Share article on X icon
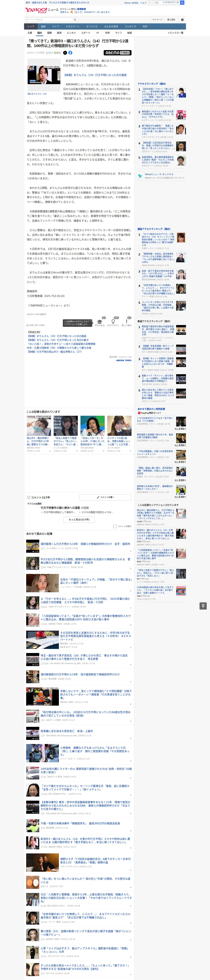Screen dimensions: 210x980 [x=65, y=53]
